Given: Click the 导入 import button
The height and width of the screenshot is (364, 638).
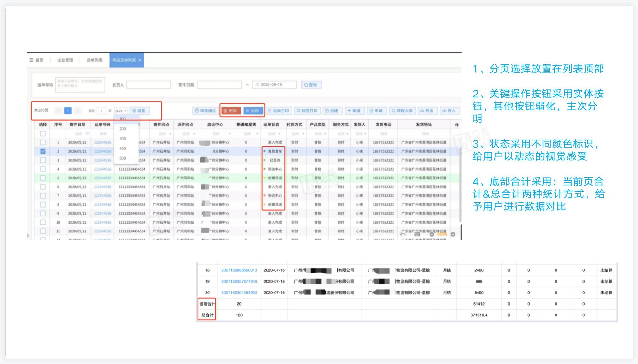Looking at the screenshot, I should point(449,111).
